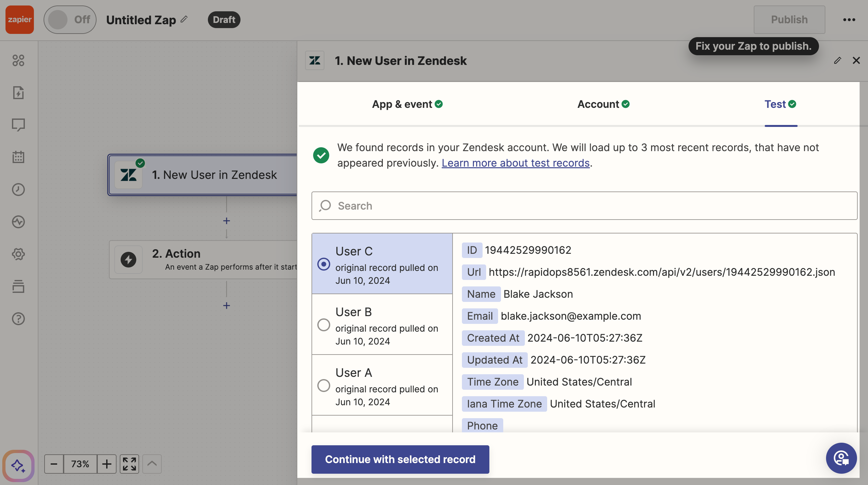Screen dimensions: 868x485
Task: Switch to the Test tab
Action: coord(781,104)
